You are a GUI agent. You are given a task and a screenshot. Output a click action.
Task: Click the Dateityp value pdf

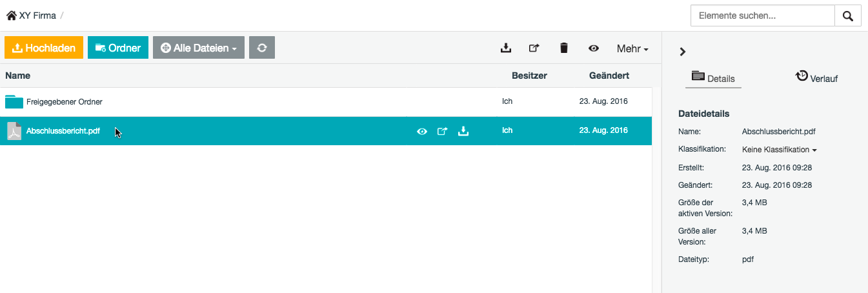[x=748, y=259]
